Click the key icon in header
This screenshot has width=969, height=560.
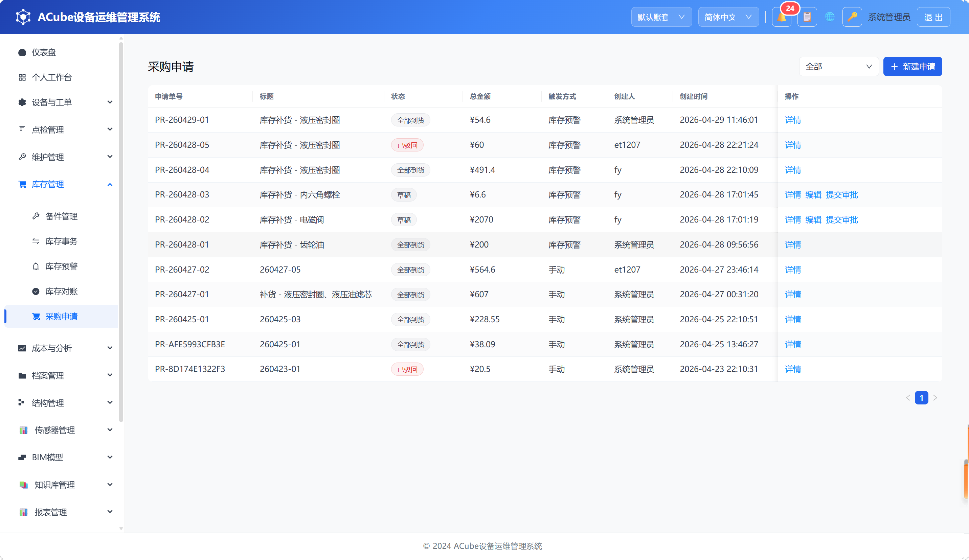click(x=852, y=17)
